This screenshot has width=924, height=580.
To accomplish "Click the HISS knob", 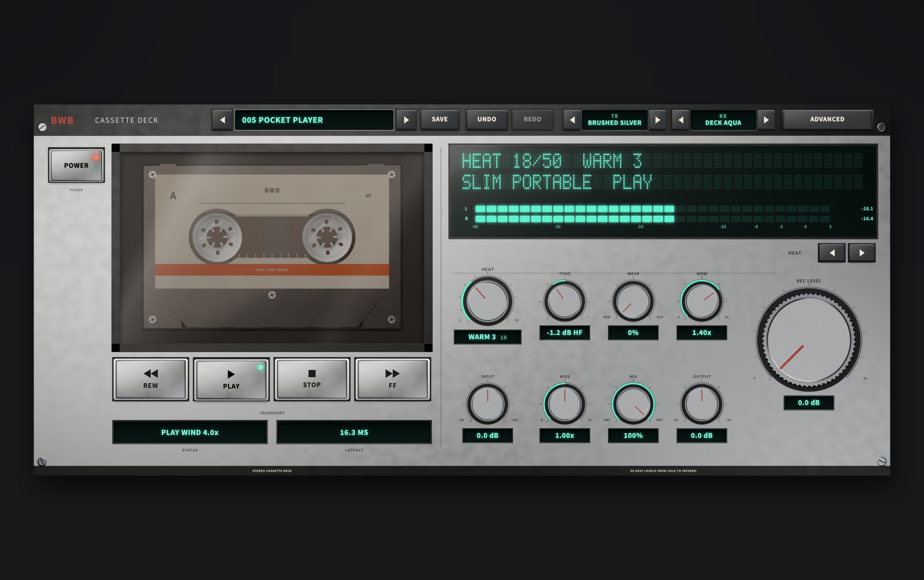I will coord(564,404).
